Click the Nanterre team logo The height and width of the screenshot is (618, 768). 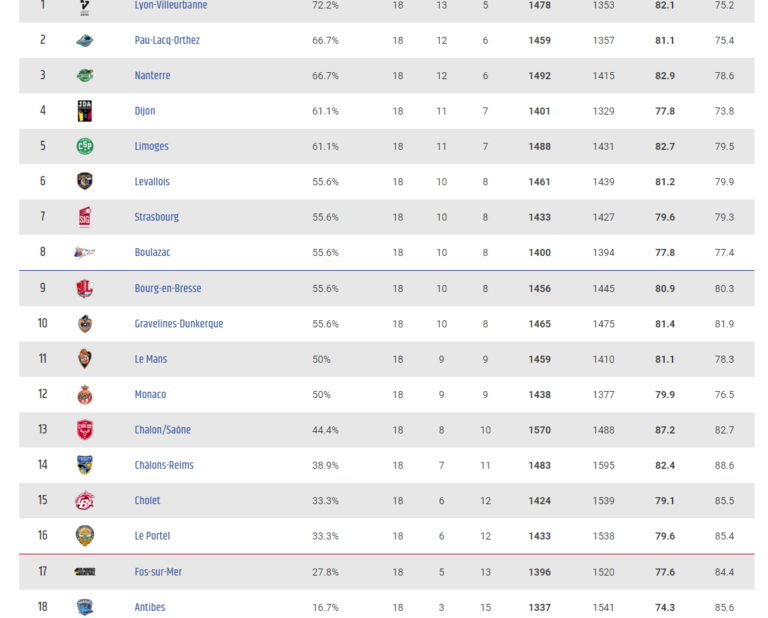[85, 75]
